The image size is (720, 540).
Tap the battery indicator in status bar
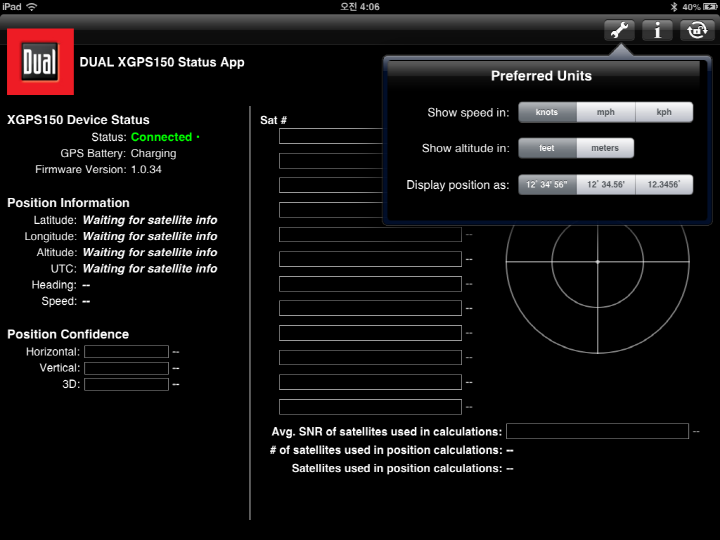tap(710, 6)
